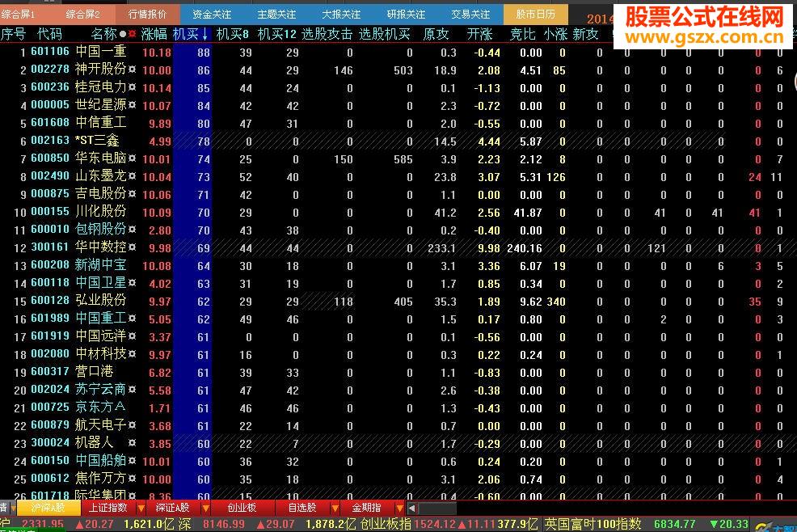This screenshot has height=532, width=797.
Task: Open the 交易关注 tab
Action: tap(470, 15)
